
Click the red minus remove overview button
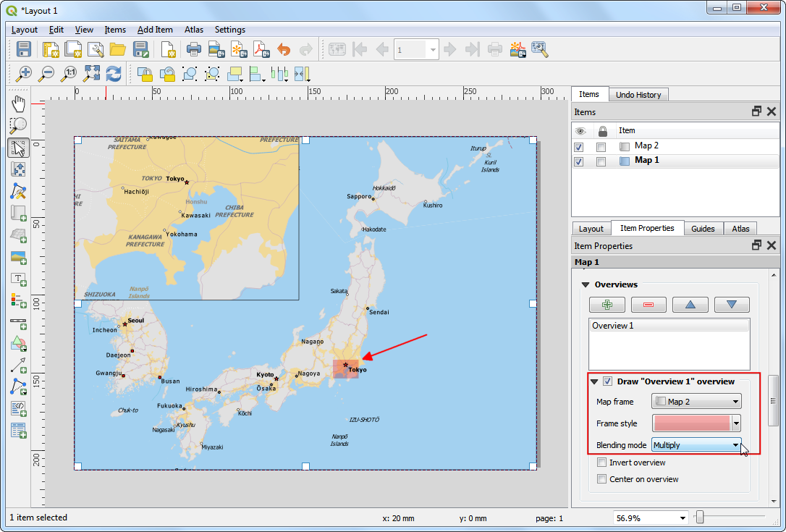pos(648,305)
